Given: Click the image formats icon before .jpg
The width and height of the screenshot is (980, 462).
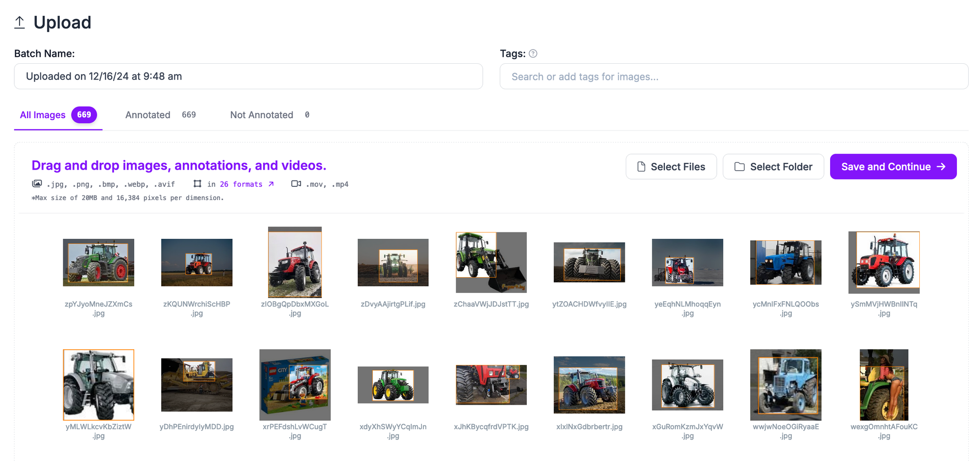Looking at the screenshot, I should coord(37,184).
